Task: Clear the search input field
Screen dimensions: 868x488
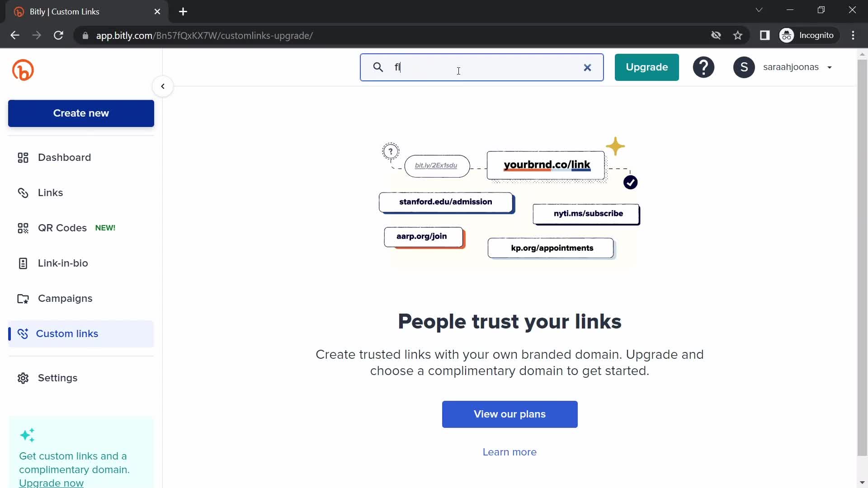Action: 588,67
